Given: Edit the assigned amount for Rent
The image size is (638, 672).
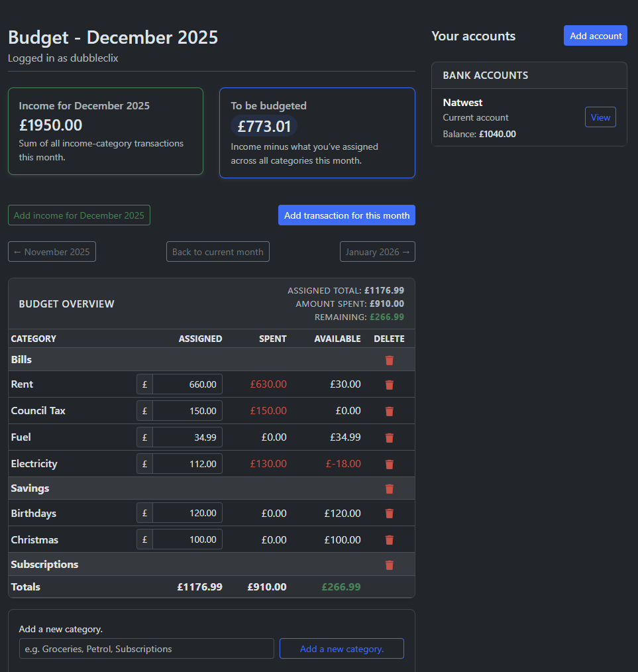Looking at the screenshot, I should pos(187,384).
